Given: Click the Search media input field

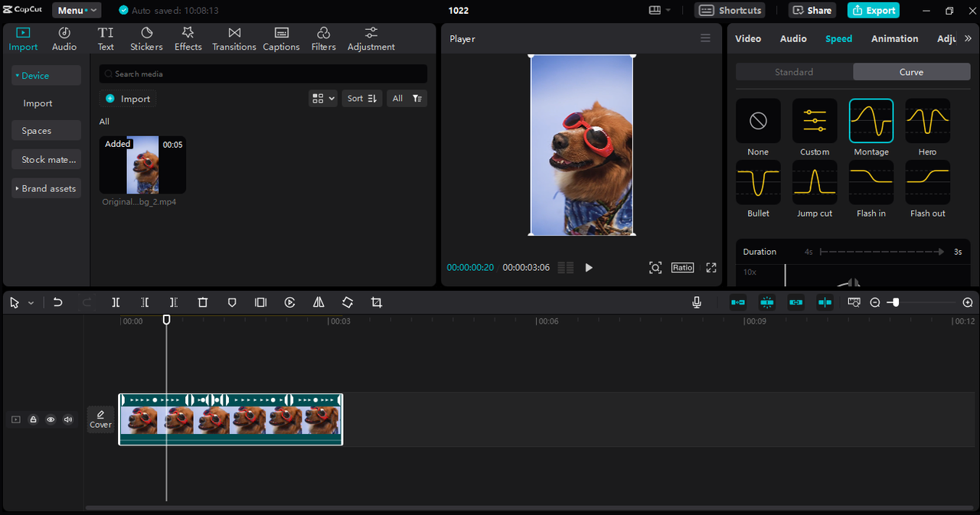Looking at the screenshot, I should point(263,74).
